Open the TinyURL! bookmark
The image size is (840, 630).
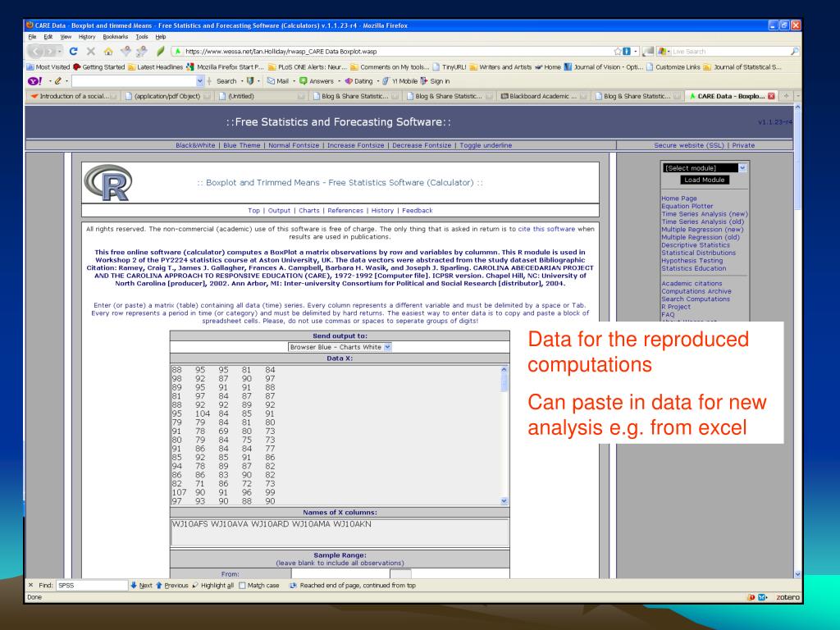click(x=449, y=67)
